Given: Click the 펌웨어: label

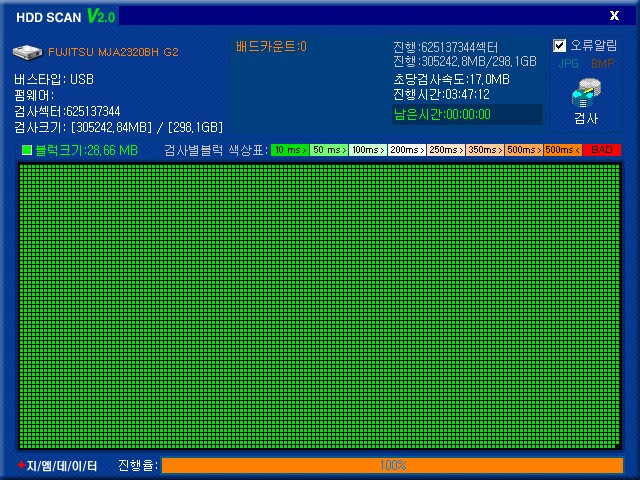Looking at the screenshot, I should [34, 96].
